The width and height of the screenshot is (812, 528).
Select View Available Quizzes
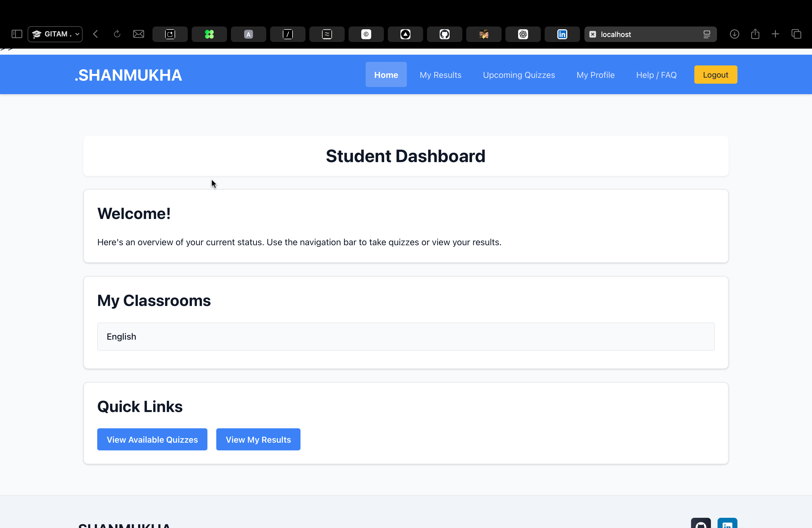click(152, 439)
